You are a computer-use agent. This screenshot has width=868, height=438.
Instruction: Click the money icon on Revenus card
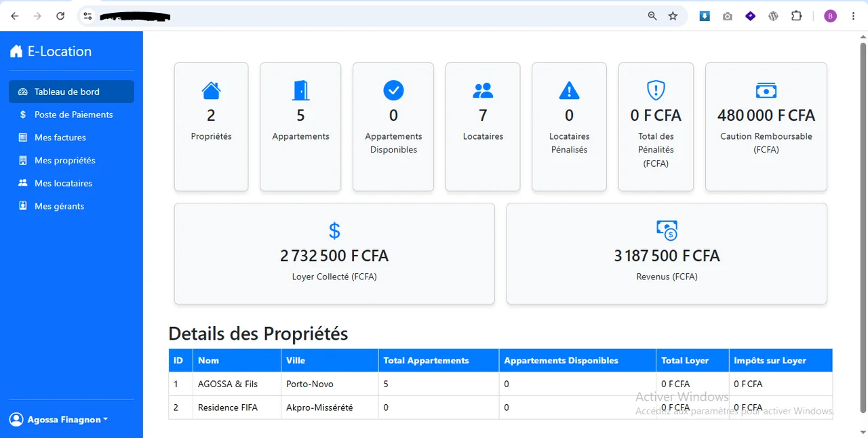(x=667, y=231)
